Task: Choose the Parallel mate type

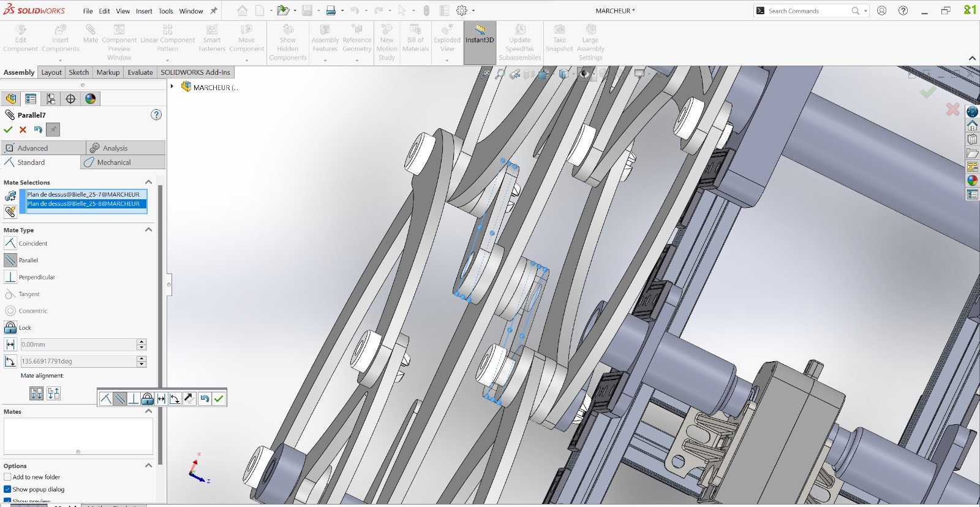Action: point(10,260)
